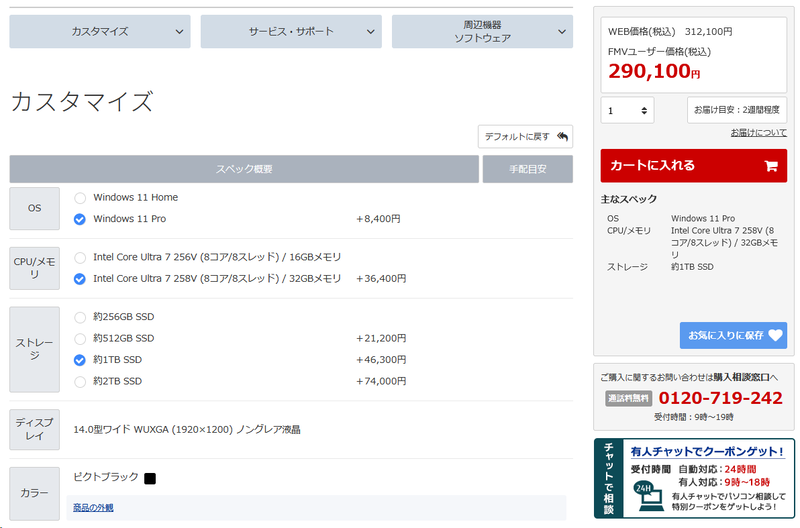
Task: Expand the カスタマイズ dropdown section
Action: [100, 32]
